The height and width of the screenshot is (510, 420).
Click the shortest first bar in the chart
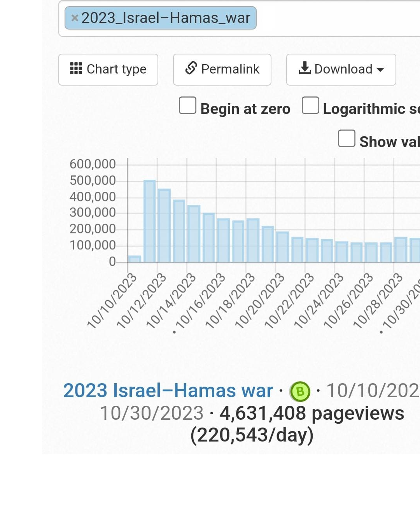click(135, 259)
